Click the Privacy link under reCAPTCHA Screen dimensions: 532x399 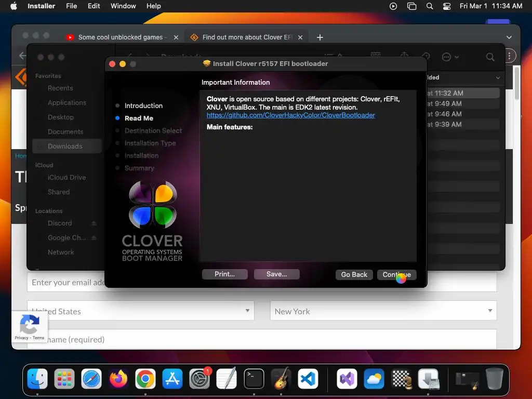[21, 338]
